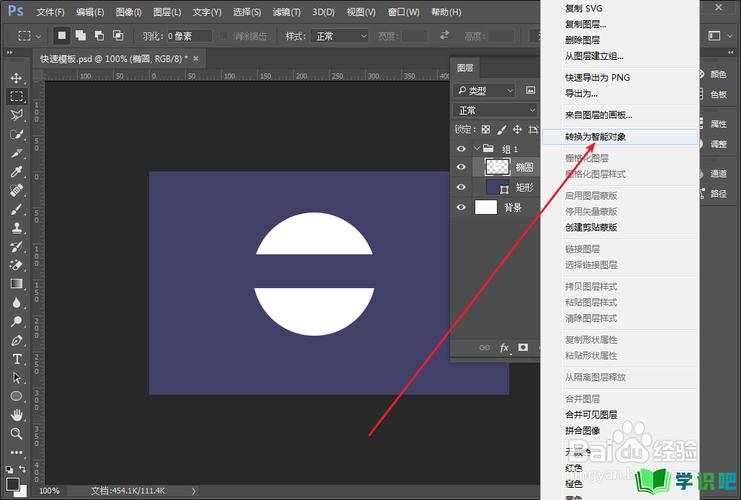Toggle lock transparent pixels
Screen dimensions: 741x500
pos(486,129)
